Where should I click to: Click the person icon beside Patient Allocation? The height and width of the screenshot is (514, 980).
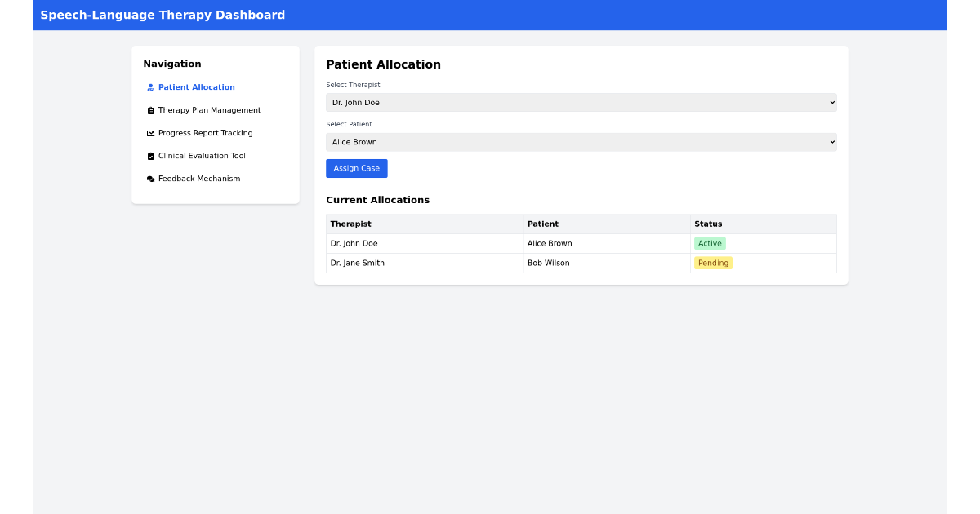click(x=150, y=87)
